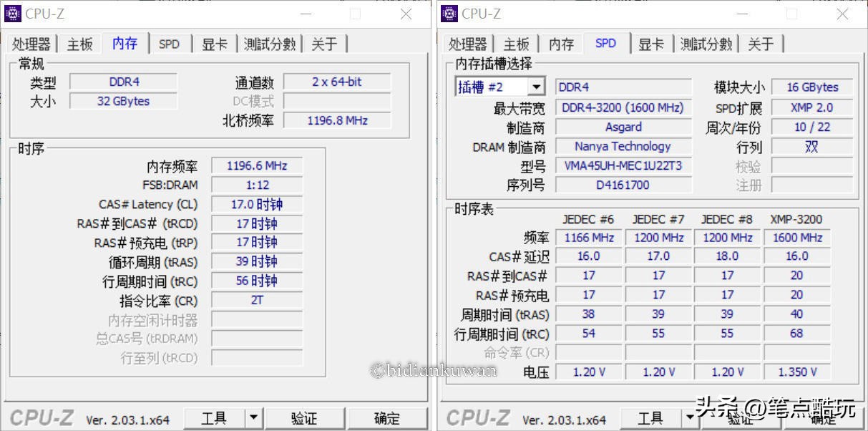Click the CPU-Z icon in the left window title bar
The image size is (868, 431).
click(x=12, y=13)
